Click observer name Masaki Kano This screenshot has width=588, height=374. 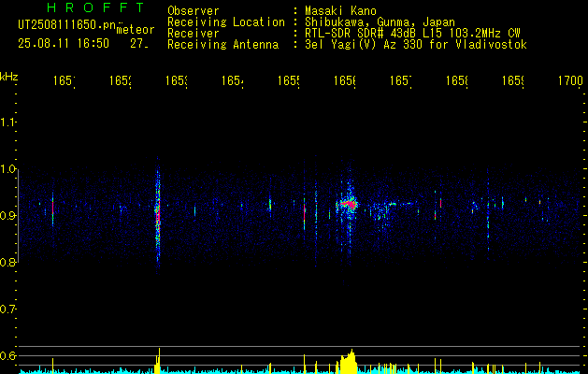(340, 11)
